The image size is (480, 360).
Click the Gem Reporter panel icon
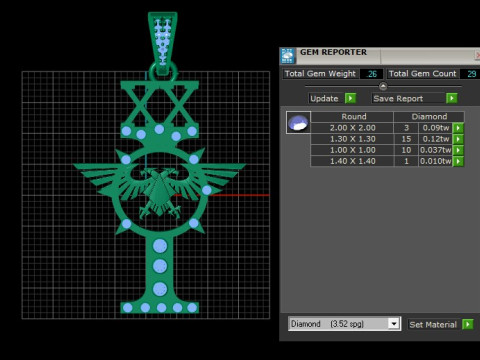288,56
